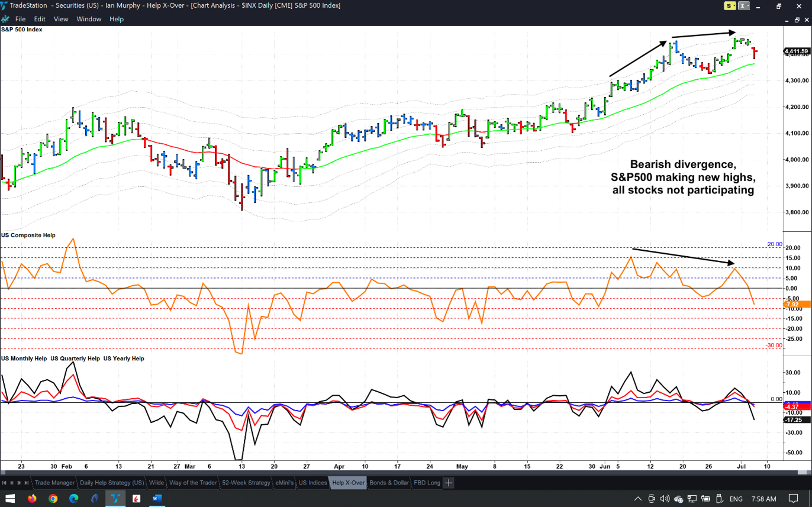The image size is (812, 507).
Task: Open the Window menu
Action: click(x=88, y=19)
